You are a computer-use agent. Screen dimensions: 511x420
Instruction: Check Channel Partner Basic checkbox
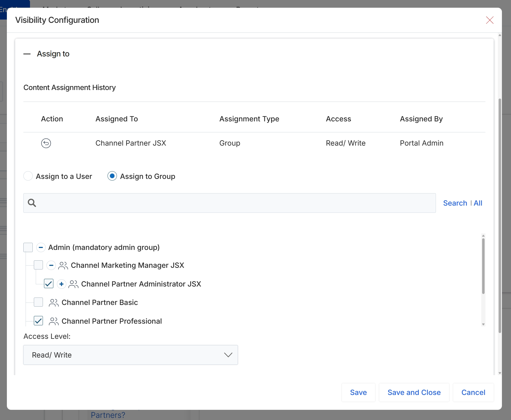coord(38,302)
